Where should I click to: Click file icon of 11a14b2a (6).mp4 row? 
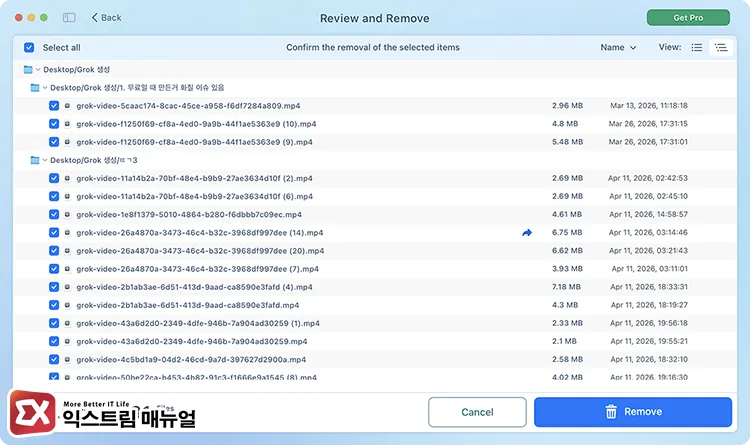[x=67, y=196]
